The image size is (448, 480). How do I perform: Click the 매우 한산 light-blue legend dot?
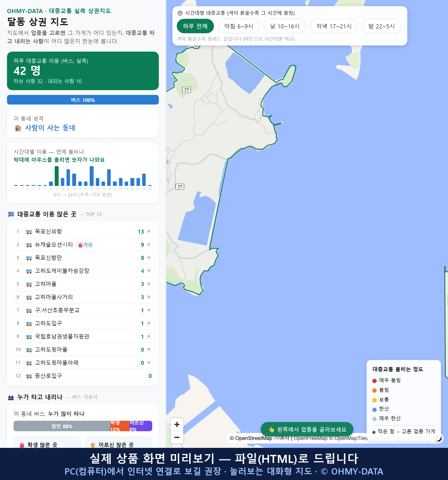[x=374, y=419]
